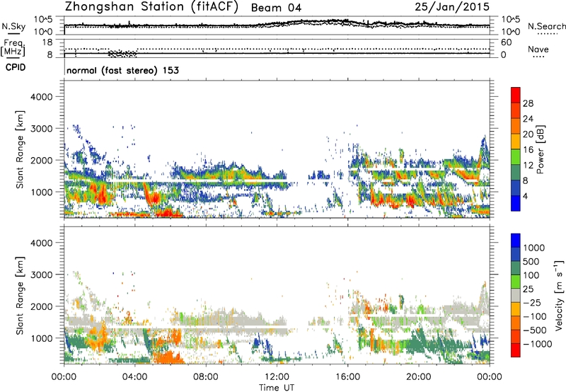This screenshot has width=566, height=392.
Task: Click the '04:00' time tick label
Action: click(134, 377)
